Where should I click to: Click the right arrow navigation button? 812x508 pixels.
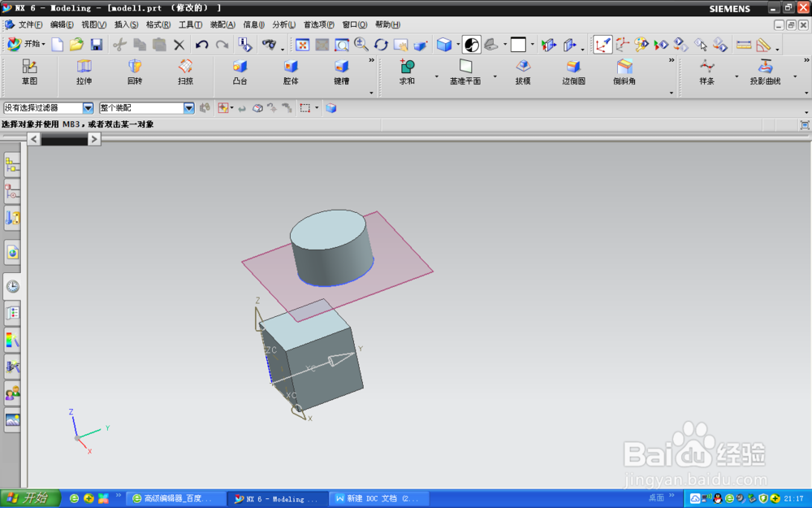[x=93, y=139]
